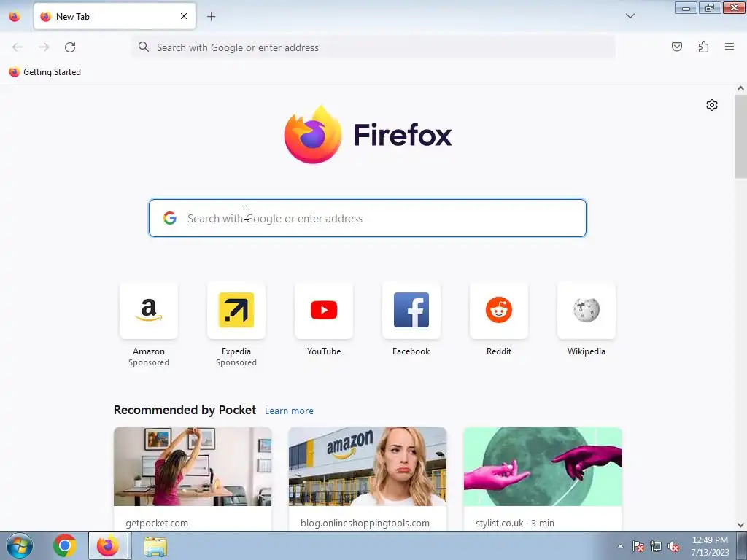Click the Firefox taskbar button

[x=108, y=545]
